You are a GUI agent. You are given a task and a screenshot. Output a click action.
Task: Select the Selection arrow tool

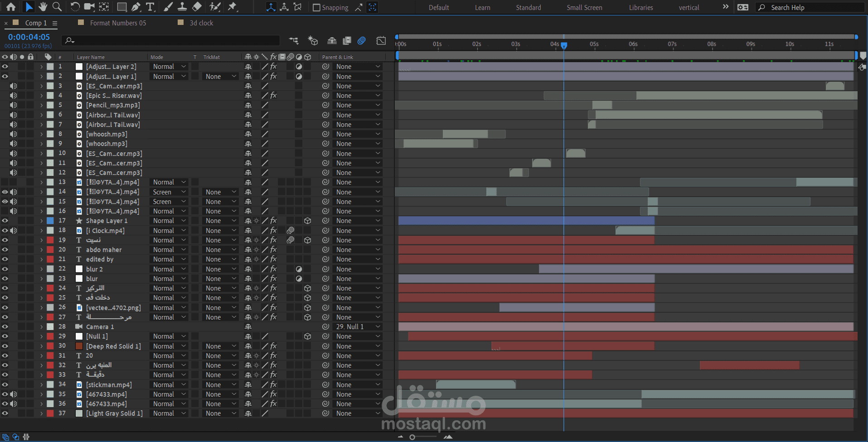(29, 7)
